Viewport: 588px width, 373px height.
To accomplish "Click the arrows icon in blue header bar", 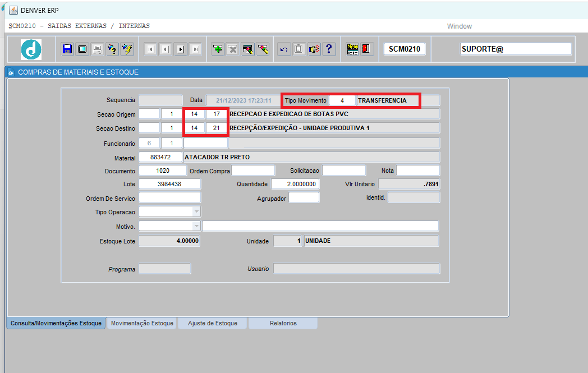I will 11,72.
